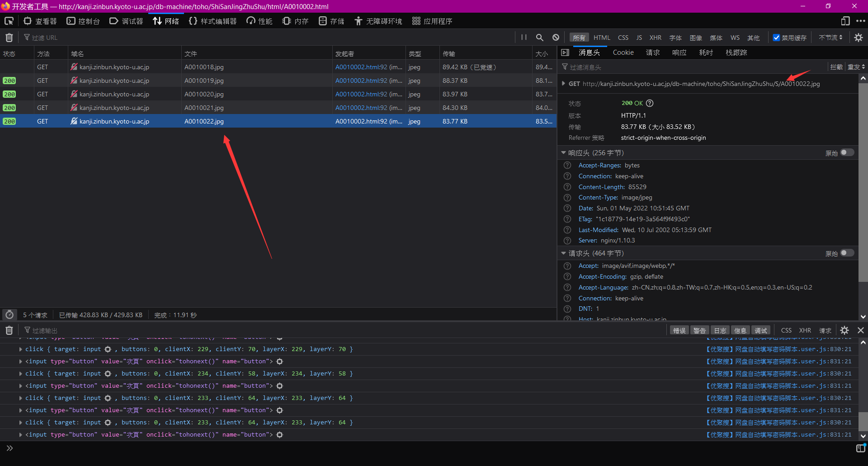This screenshot has width=868, height=466.
Task: Open request blocking panel icon
Action: click(556, 38)
